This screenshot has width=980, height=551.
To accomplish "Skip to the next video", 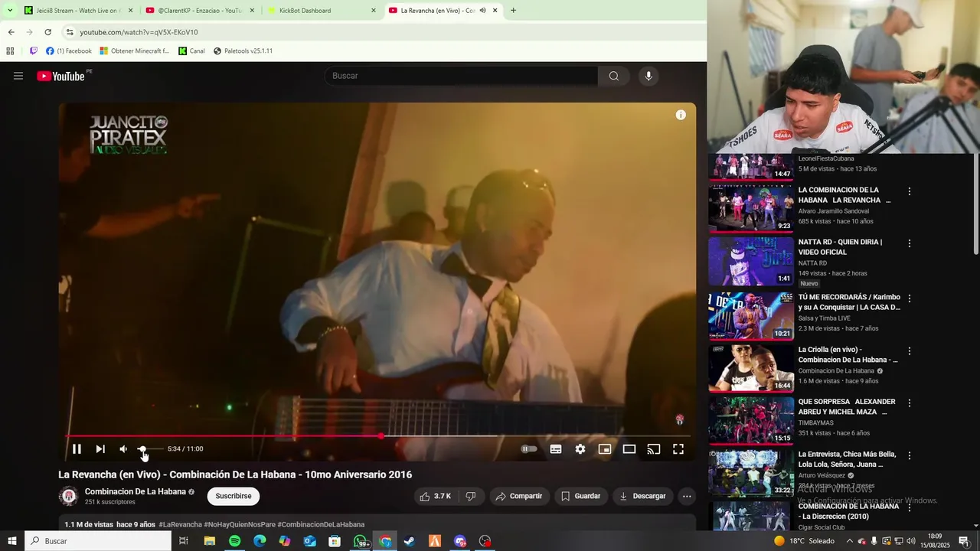I will point(100,449).
